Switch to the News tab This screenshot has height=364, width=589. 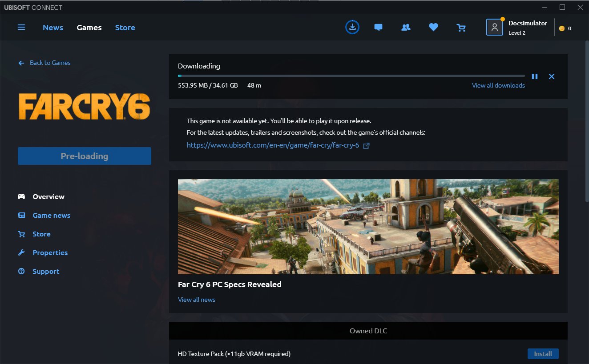coord(53,28)
